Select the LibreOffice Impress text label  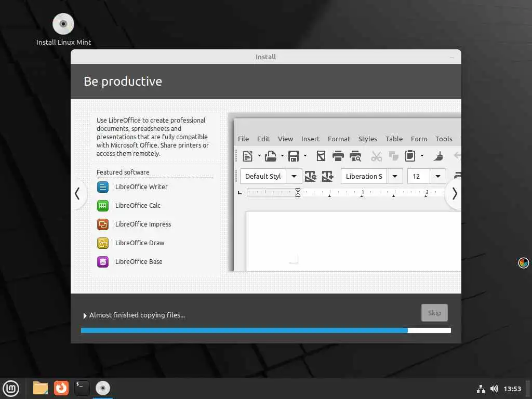point(143,224)
